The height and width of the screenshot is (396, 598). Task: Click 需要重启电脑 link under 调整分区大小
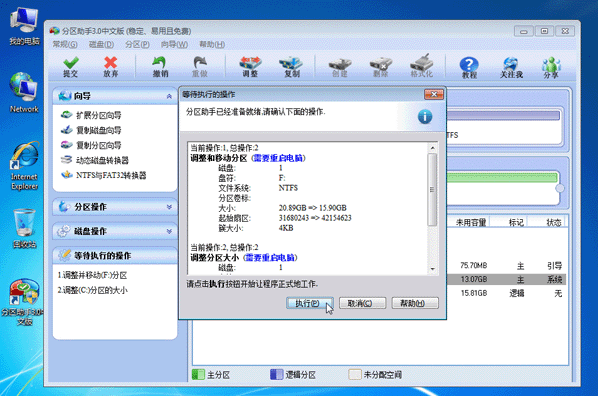270,258
